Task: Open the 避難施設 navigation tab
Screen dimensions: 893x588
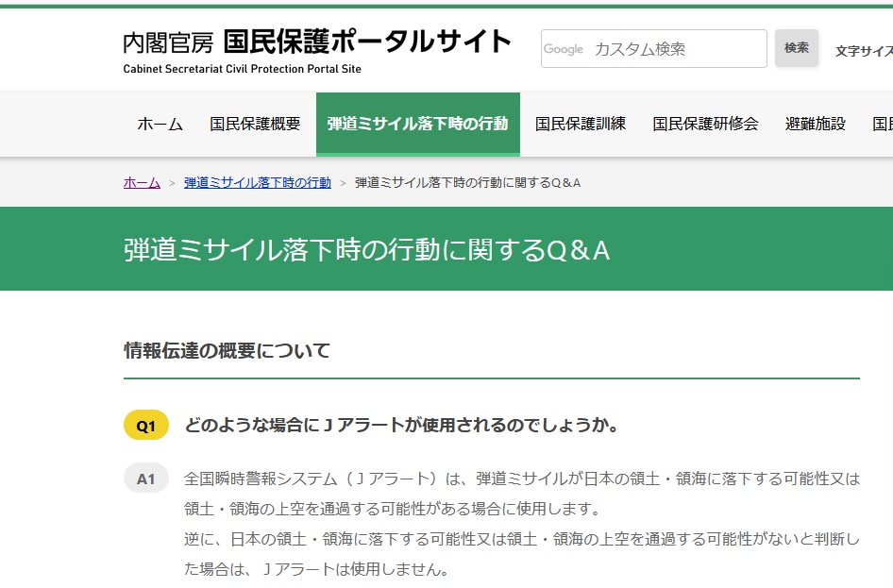Action: [815, 124]
